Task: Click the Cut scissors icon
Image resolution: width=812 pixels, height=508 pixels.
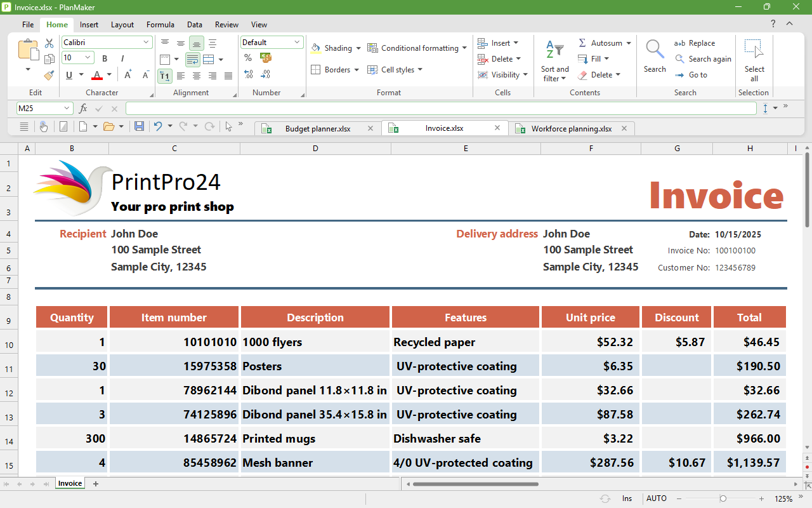Action: (x=49, y=43)
